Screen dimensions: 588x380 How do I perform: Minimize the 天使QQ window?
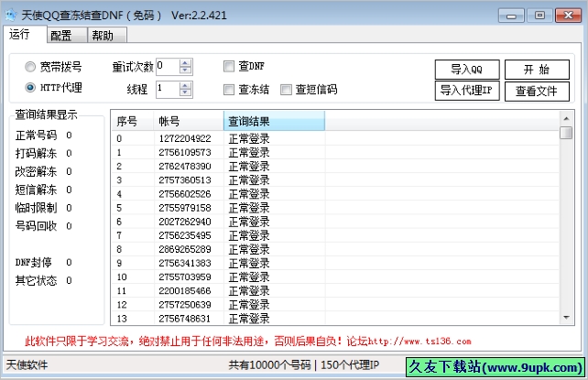click(511, 16)
